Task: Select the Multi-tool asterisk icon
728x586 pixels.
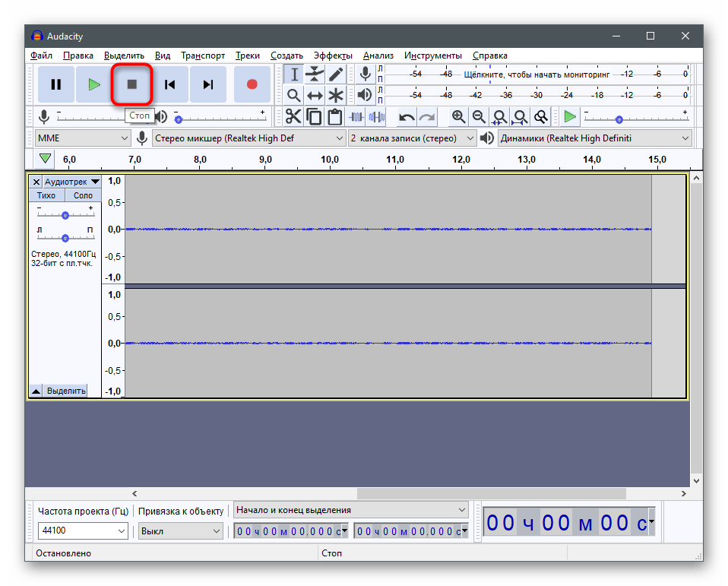Action: [336, 95]
